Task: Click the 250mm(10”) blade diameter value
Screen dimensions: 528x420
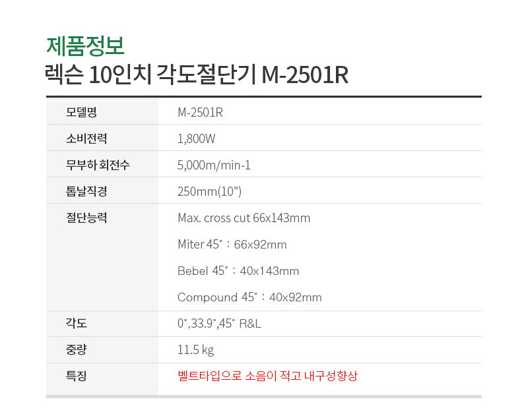Action: point(209,191)
